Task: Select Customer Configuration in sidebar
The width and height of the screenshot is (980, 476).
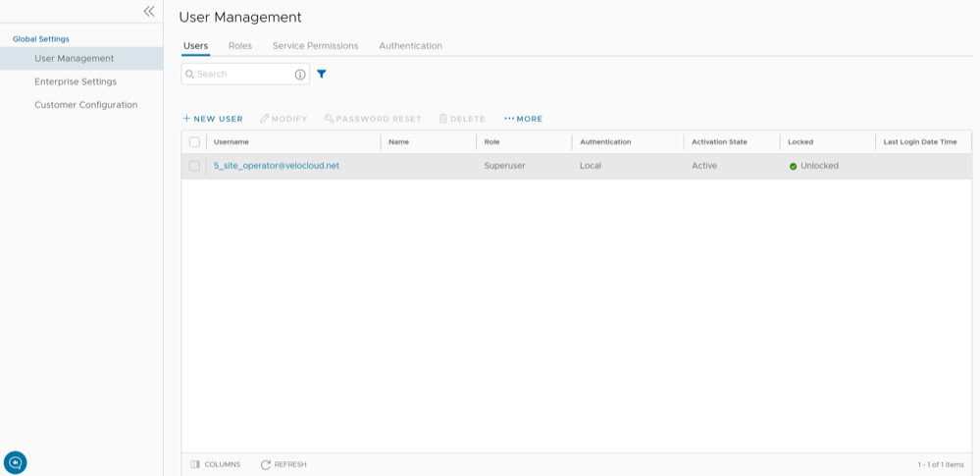Action: pos(86,105)
